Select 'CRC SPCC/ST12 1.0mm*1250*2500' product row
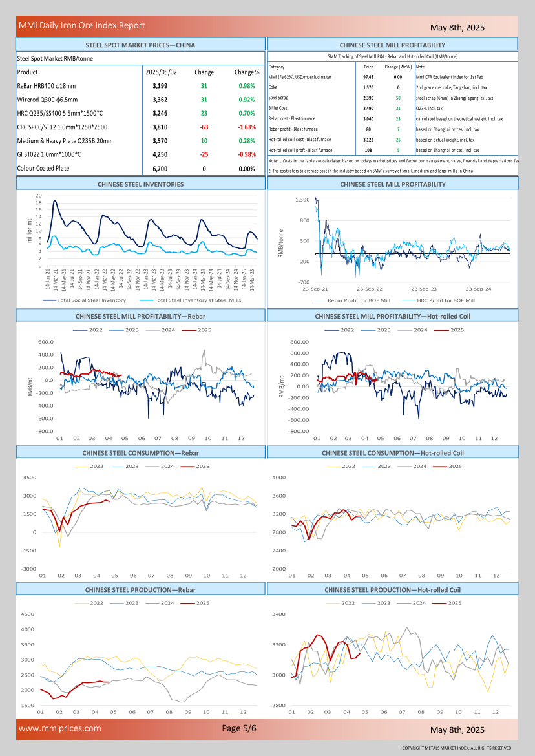The image size is (535, 756). point(140,127)
